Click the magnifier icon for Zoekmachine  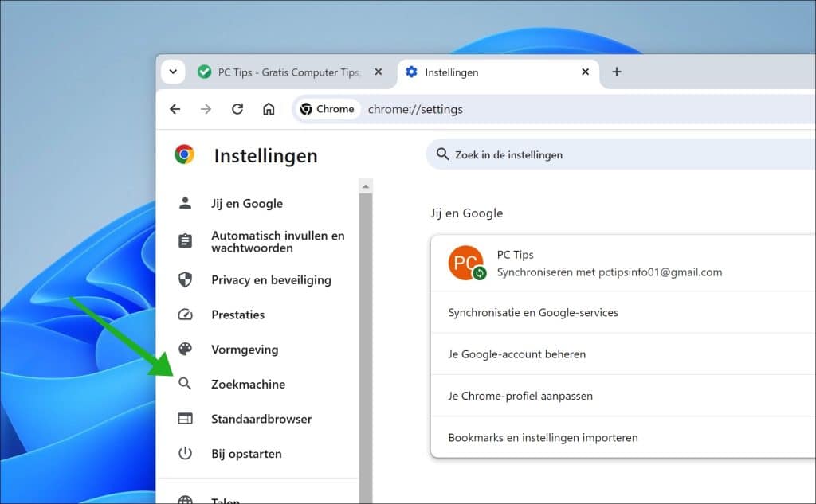click(185, 384)
